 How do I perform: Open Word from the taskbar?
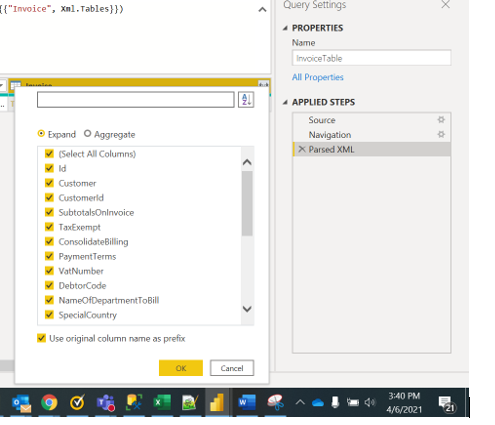pos(247,403)
